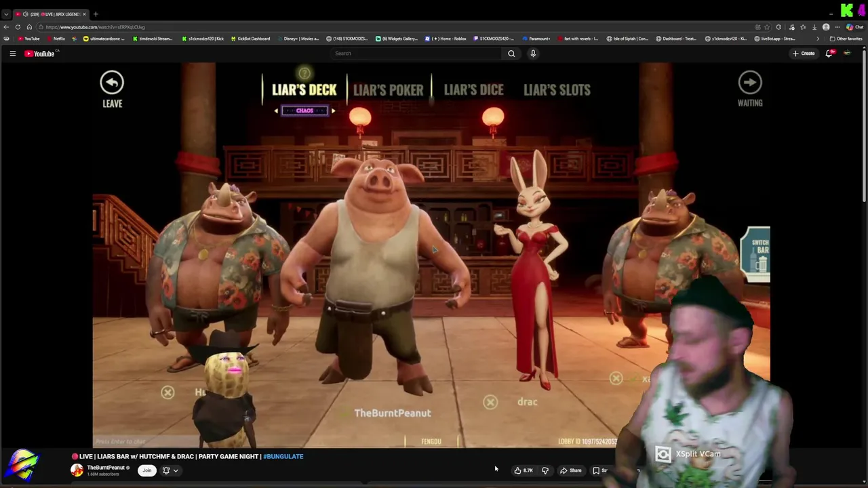Open the Netflix bookmark
Screen dimensions: 868x488
tap(56, 39)
